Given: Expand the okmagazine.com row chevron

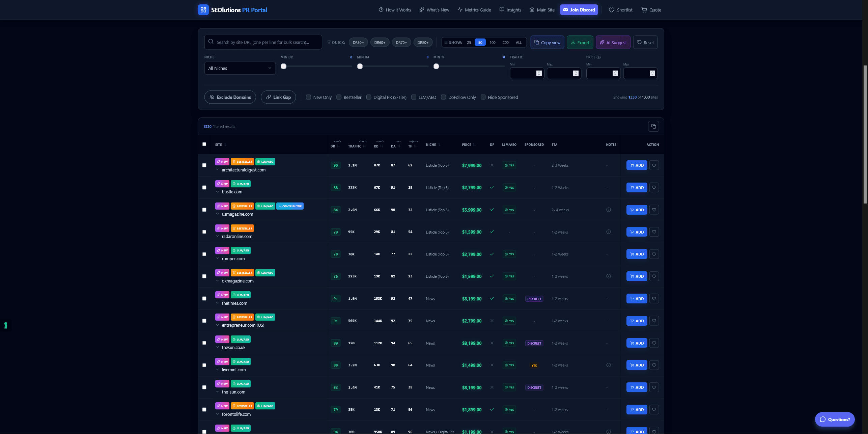Looking at the screenshot, I should [x=217, y=281].
